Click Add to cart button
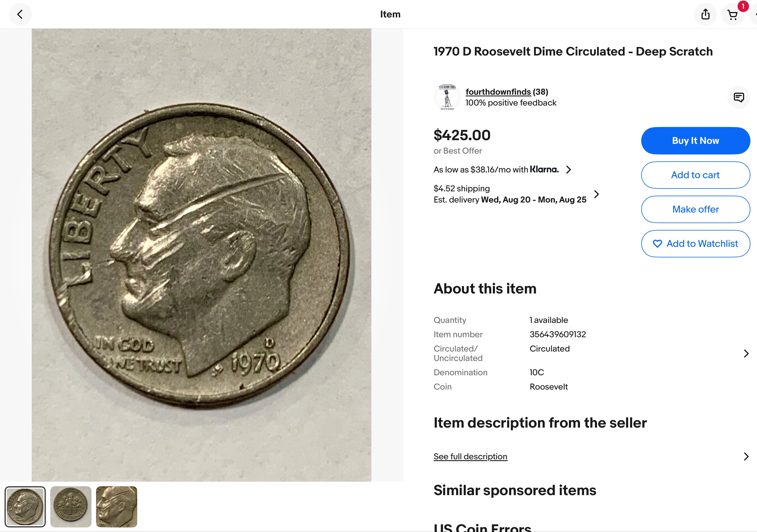Screen dimensions: 757x532 (695, 175)
